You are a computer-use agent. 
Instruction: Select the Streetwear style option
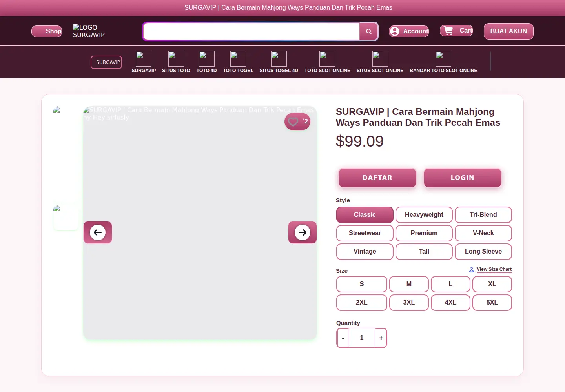click(365, 233)
